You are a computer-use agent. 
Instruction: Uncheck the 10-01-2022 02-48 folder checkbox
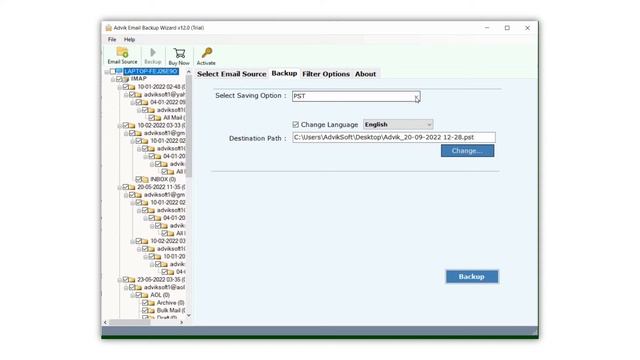click(126, 87)
